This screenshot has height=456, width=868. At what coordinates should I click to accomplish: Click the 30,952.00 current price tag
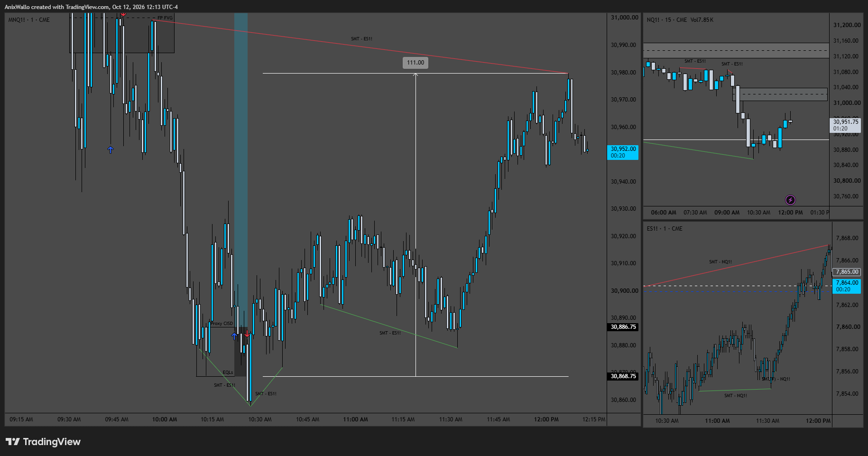[623, 152]
